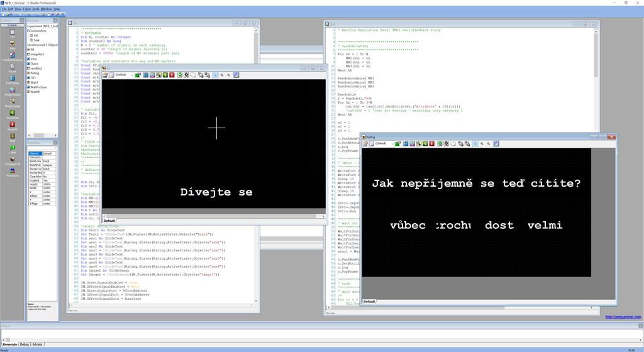
Task: Click the BackStyle property value 'opaque'
Action: pyautogui.click(x=49, y=165)
